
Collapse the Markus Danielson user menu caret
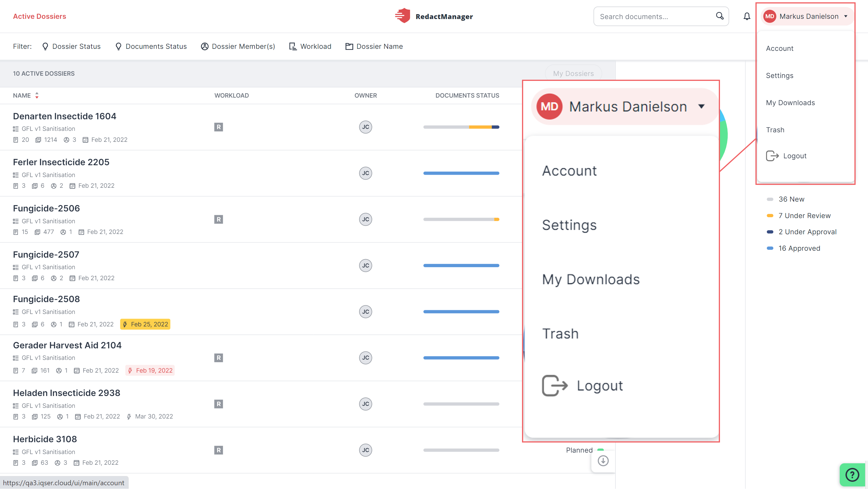click(x=846, y=16)
